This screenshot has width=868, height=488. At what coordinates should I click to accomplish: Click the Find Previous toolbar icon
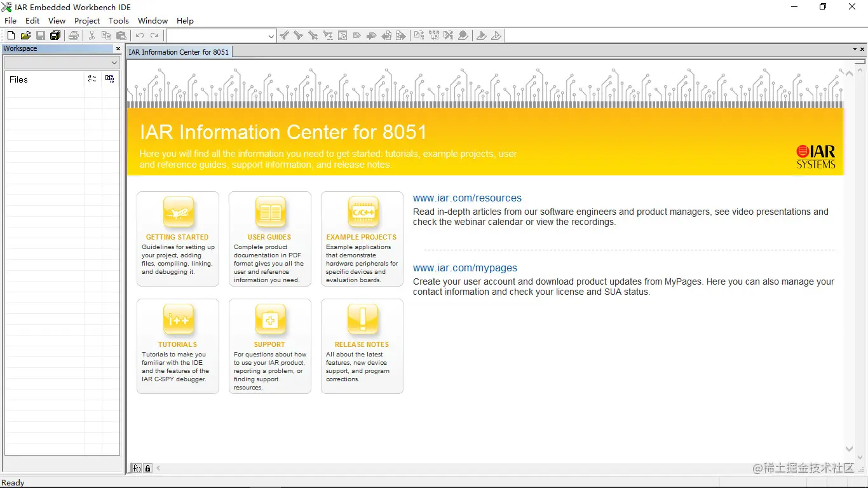click(284, 36)
